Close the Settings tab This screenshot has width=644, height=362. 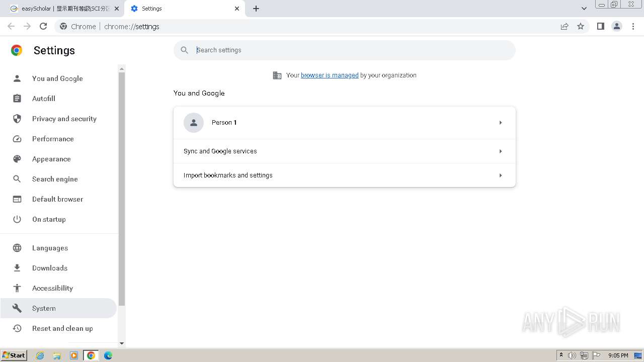(x=237, y=9)
